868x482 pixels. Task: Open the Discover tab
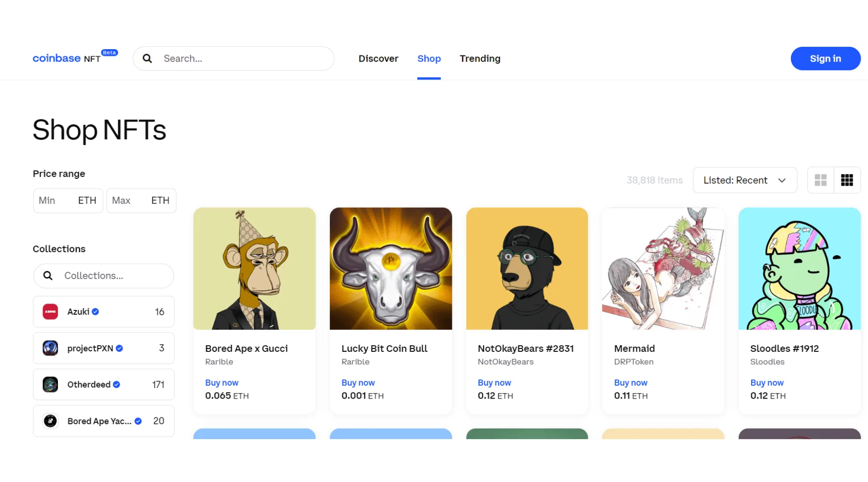pyautogui.click(x=379, y=58)
